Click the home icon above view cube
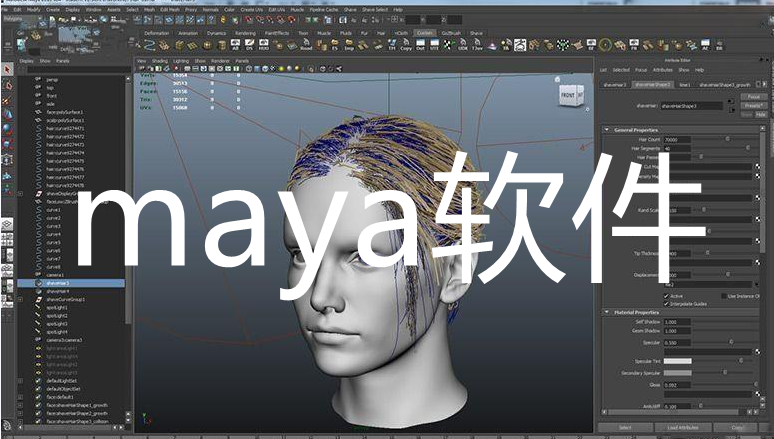The image size is (774, 439). pos(557,79)
